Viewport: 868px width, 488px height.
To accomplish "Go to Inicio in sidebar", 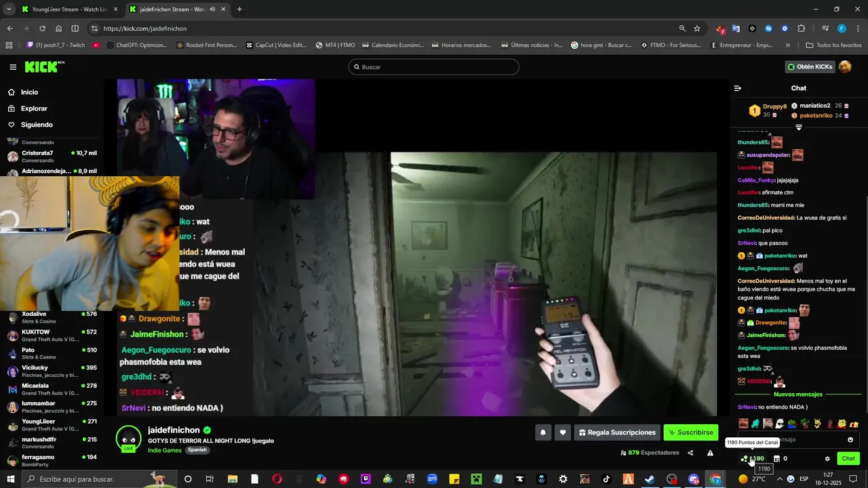I will pos(29,92).
